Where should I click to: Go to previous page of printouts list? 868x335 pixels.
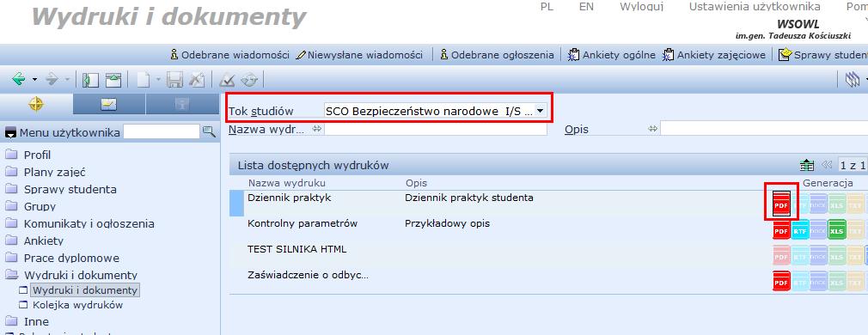[x=827, y=165]
